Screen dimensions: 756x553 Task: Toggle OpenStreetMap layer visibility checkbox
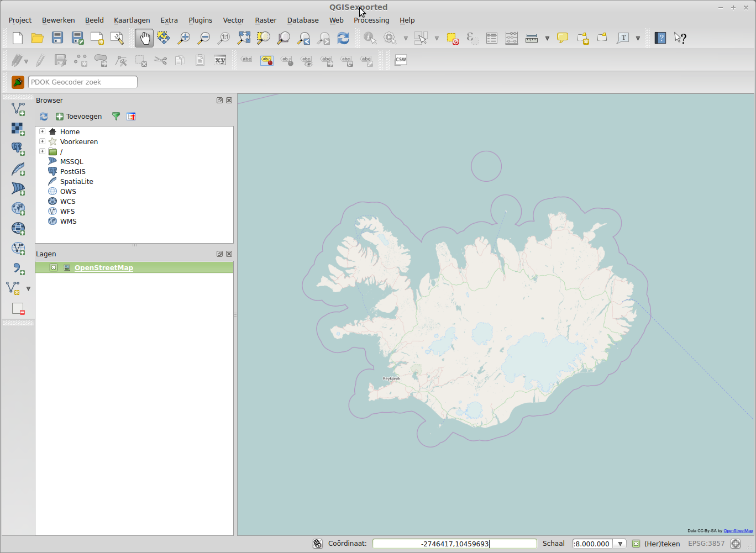click(x=54, y=268)
